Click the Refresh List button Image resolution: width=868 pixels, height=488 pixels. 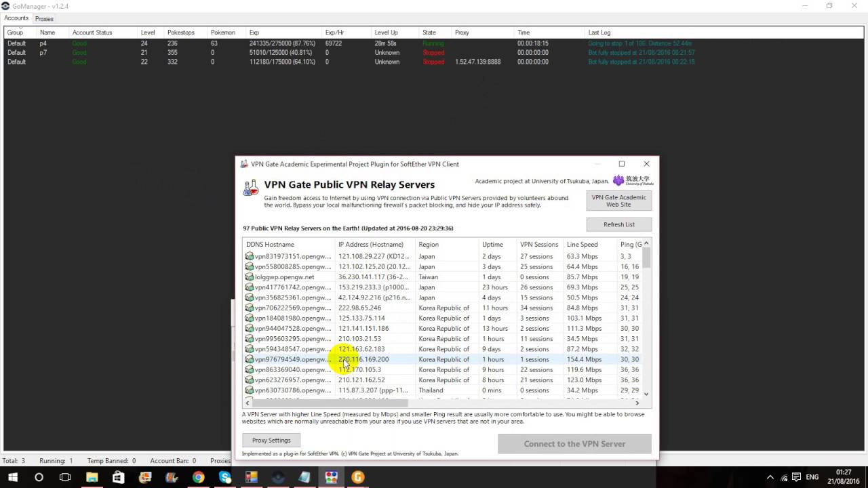point(618,224)
